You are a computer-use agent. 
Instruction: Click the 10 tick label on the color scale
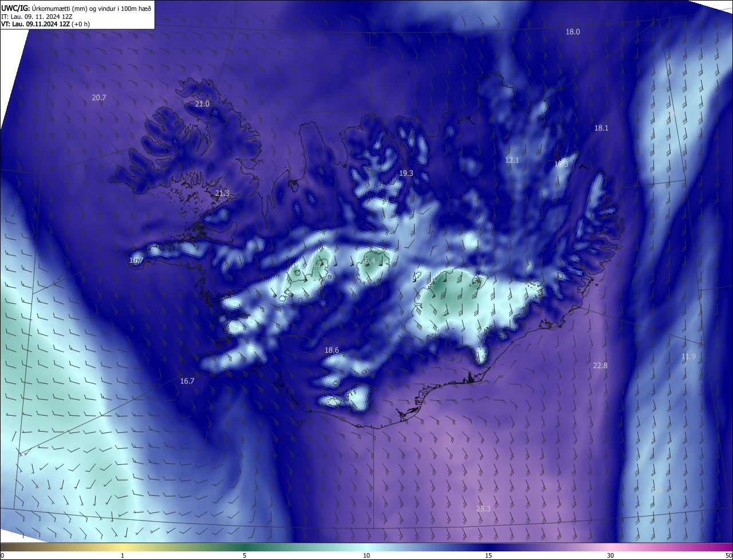click(366, 555)
